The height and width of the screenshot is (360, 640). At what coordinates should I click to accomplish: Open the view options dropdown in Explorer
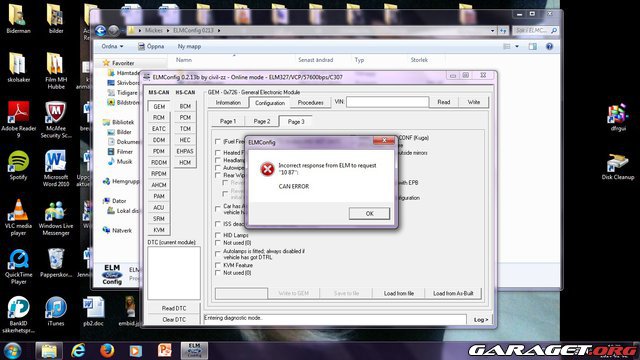(x=517, y=47)
